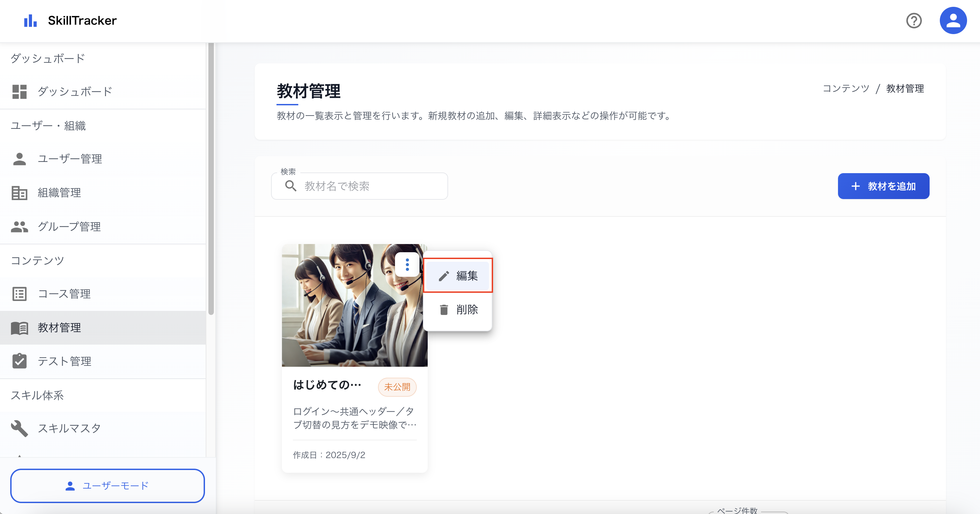Open テスト管理 sidebar item
This screenshot has width=980, height=514.
(64, 361)
